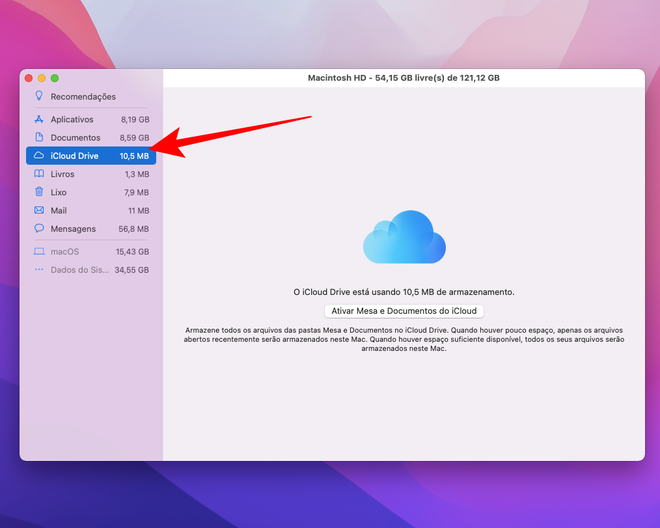Click the Macintosh HD window title text
The width and height of the screenshot is (660, 528).
404,78
